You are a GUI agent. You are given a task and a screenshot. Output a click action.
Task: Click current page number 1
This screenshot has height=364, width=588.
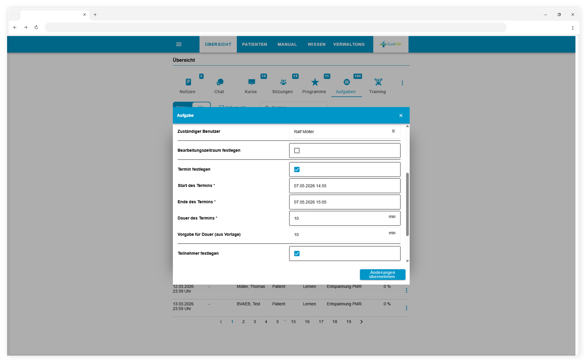[232, 322]
